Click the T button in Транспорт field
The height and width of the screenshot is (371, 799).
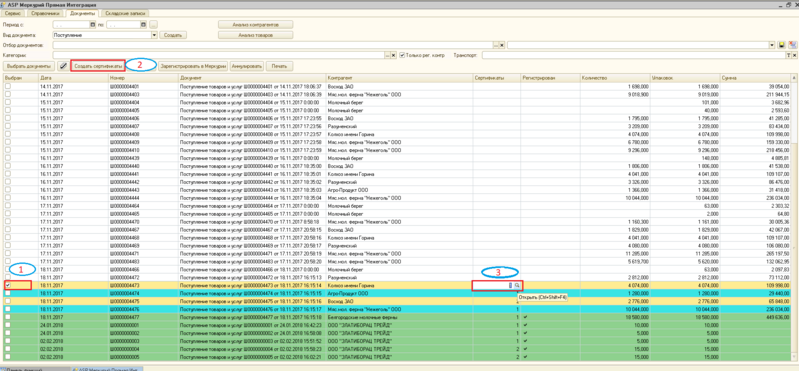click(788, 55)
